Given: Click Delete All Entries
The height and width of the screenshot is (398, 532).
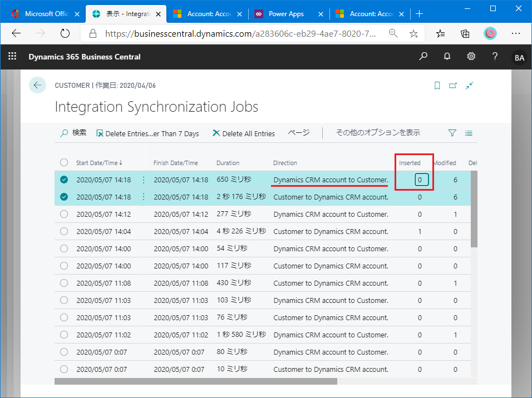Looking at the screenshot, I should click(x=244, y=133).
